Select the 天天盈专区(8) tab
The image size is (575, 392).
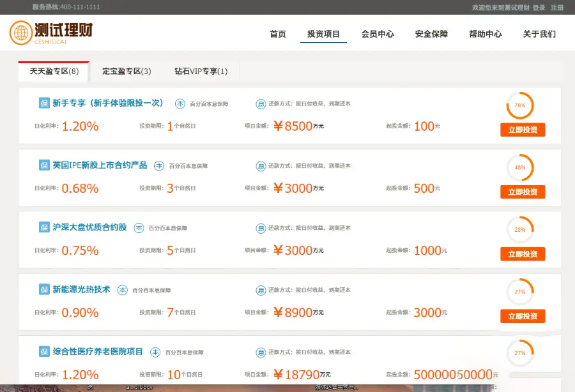pyautogui.click(x=54, y=72)
